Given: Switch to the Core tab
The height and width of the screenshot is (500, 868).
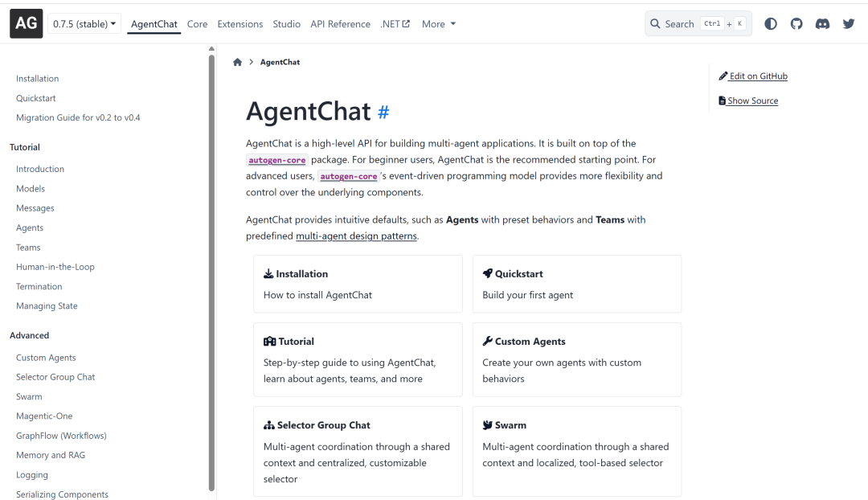Looking at the screenshot, I should [x=197, y=24].
